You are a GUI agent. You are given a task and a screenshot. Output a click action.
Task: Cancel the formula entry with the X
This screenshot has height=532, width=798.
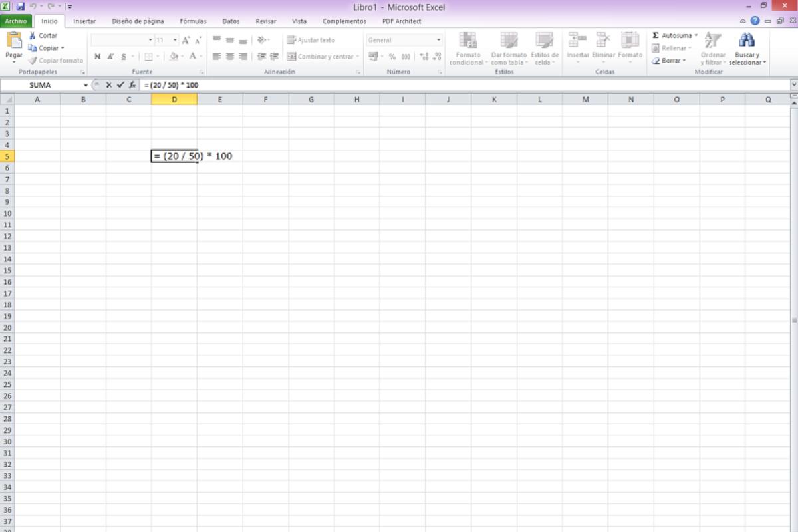(x=109, y=85)
